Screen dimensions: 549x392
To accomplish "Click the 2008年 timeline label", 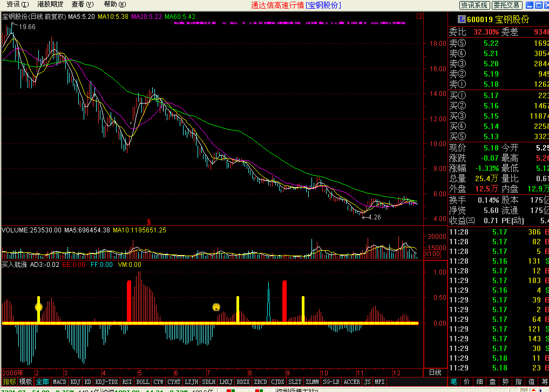I will tap(13, 373).
